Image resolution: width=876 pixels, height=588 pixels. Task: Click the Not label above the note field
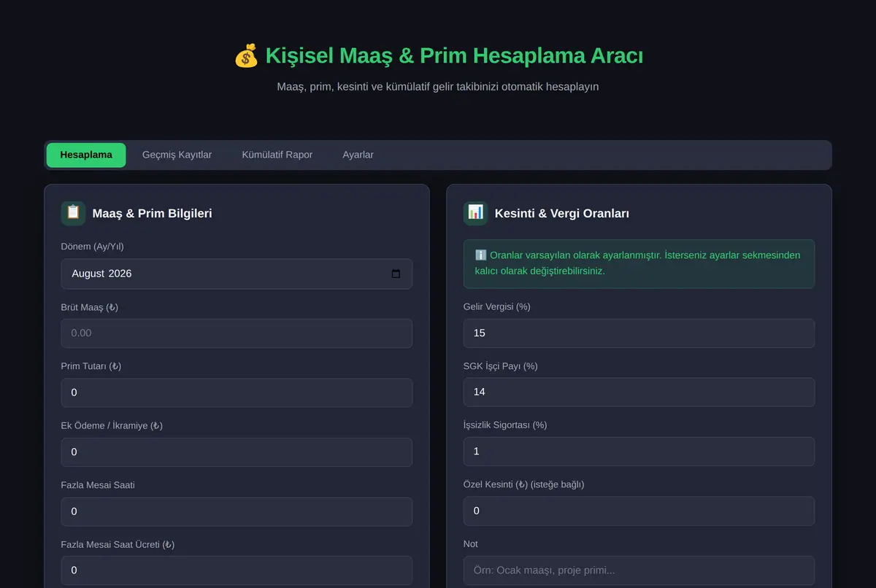click(x=471, y=543)
